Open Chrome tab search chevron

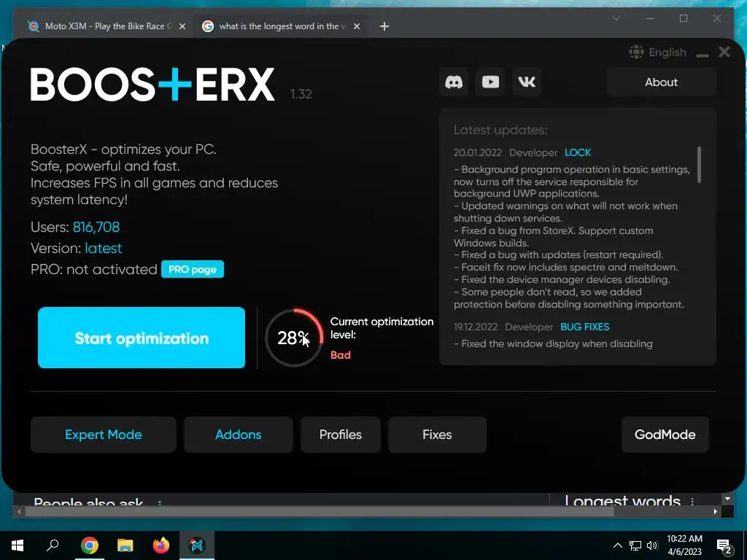pyautogui.click(x=616, y=18)
